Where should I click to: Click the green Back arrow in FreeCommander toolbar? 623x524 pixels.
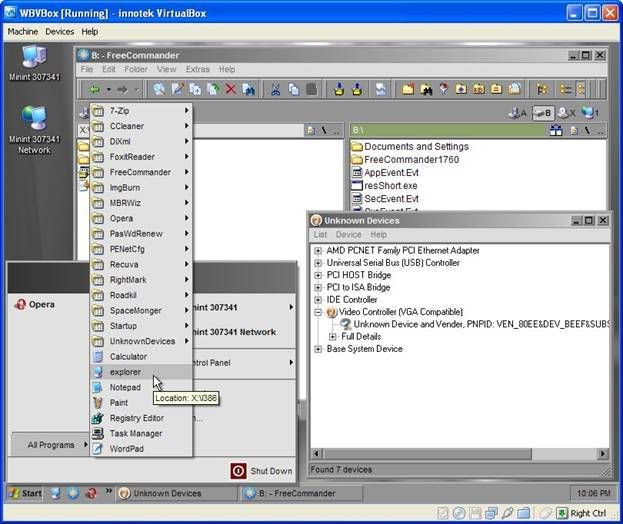pyautogui.click(x=95, y=90)
